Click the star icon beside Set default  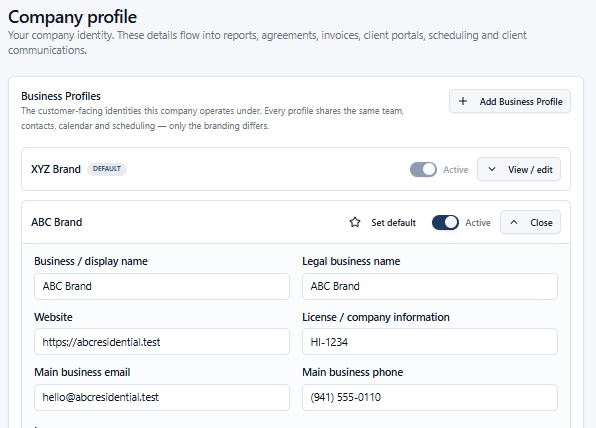pyautogui.click(x=355, y=222)
